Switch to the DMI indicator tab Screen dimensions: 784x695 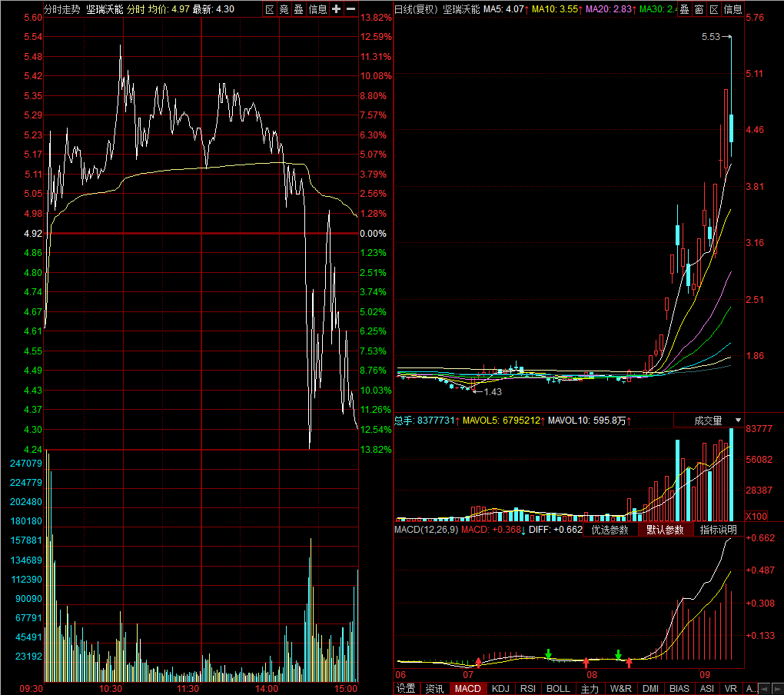(650, 689)
